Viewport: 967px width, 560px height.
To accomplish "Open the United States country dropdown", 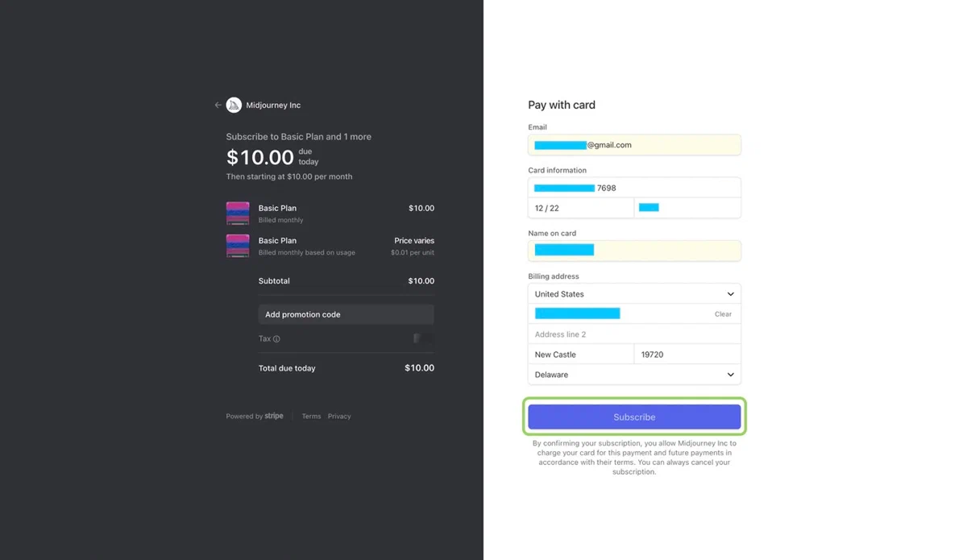I will 634,293.
